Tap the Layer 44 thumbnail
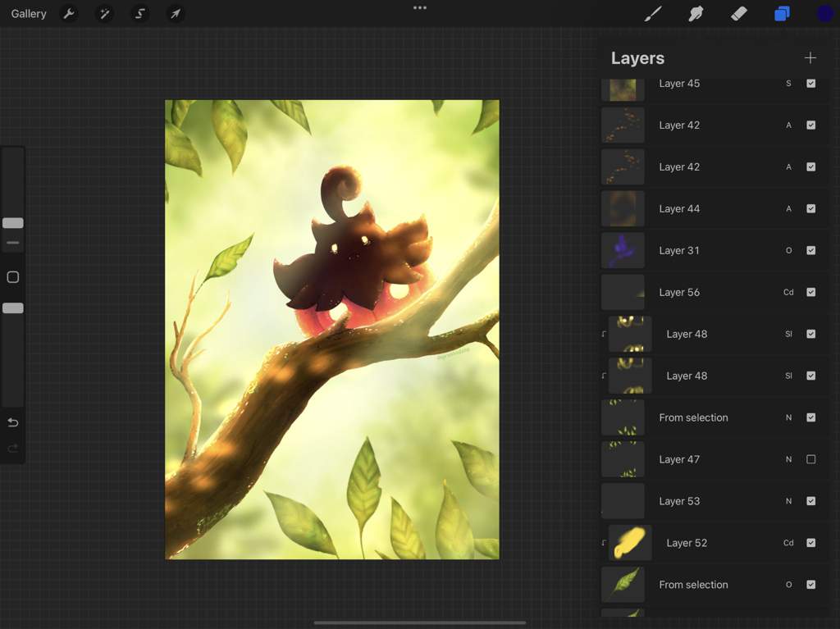This screenshot has height=629, width=840. click(623, 208)
